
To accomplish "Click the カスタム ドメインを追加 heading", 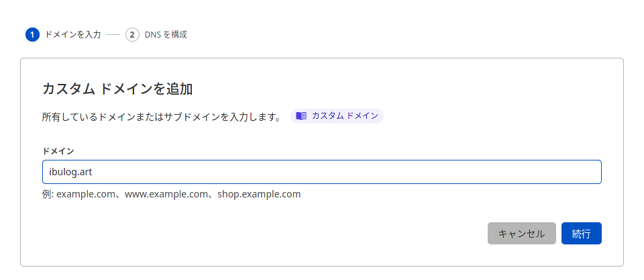I will 117,89.
